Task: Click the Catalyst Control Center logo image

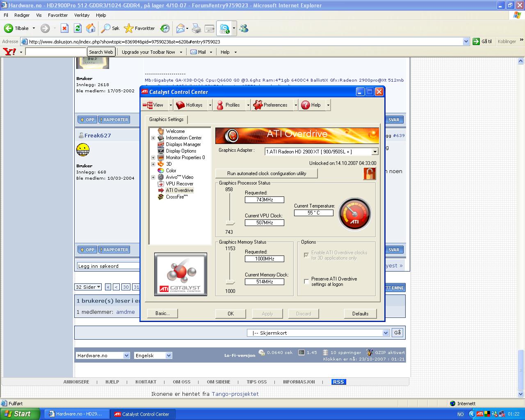Action: [180, 274]
